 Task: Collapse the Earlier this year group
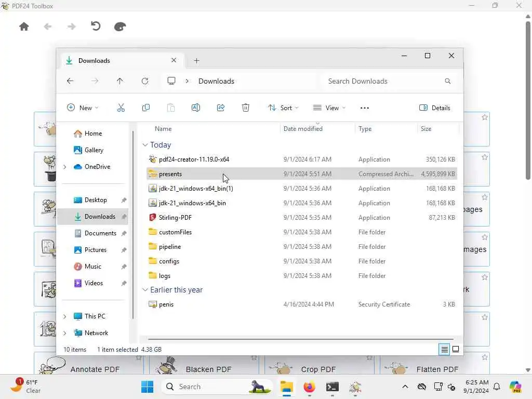point(145,290)
